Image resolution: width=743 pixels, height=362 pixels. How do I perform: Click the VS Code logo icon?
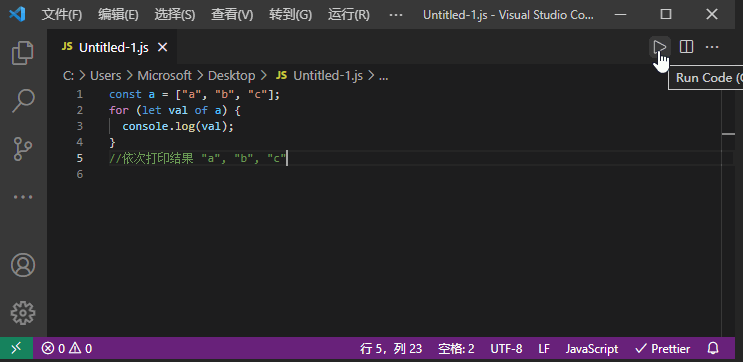pyautogui.click(x=17, y=14)
